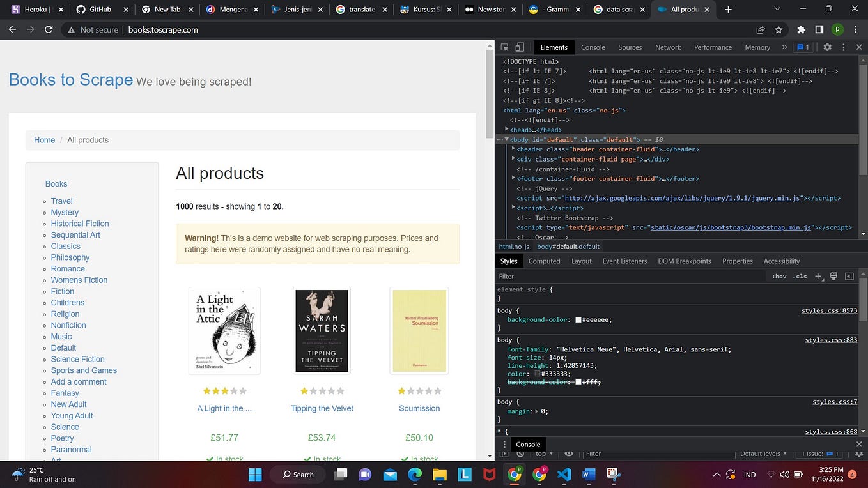Toggle the device emulation toolbar
This screenshot has height=488, width=868.
coord(519,47)
